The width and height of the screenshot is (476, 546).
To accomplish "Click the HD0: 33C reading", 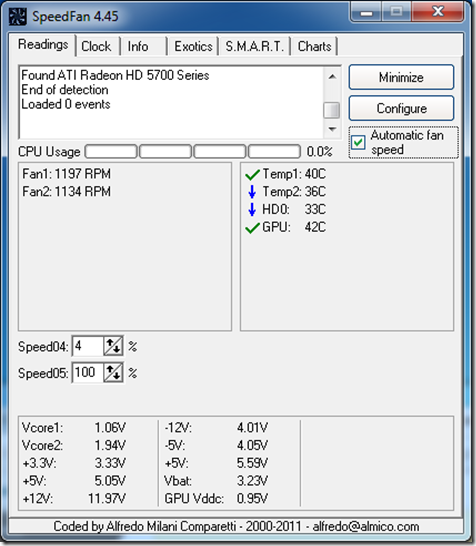I will [x=294, y=209].
